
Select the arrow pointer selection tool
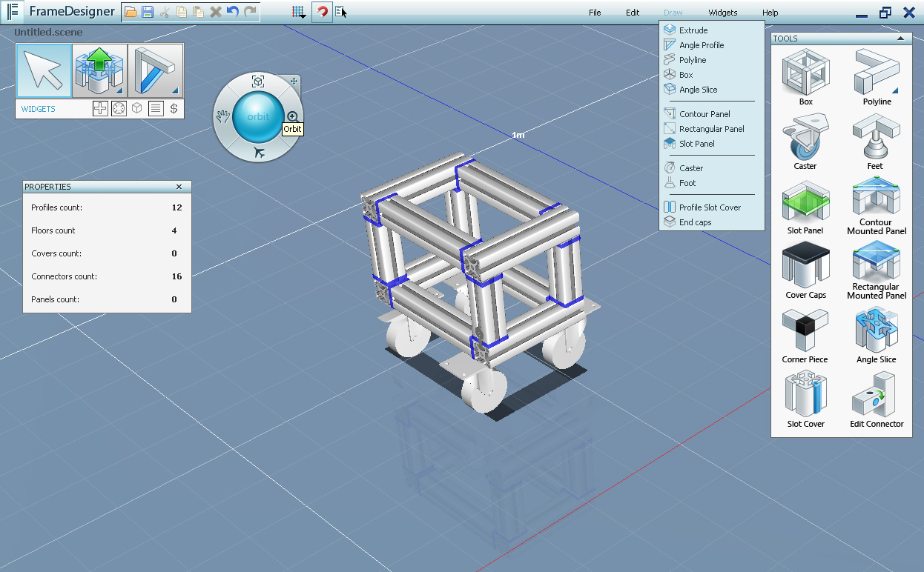pos(44,71)
